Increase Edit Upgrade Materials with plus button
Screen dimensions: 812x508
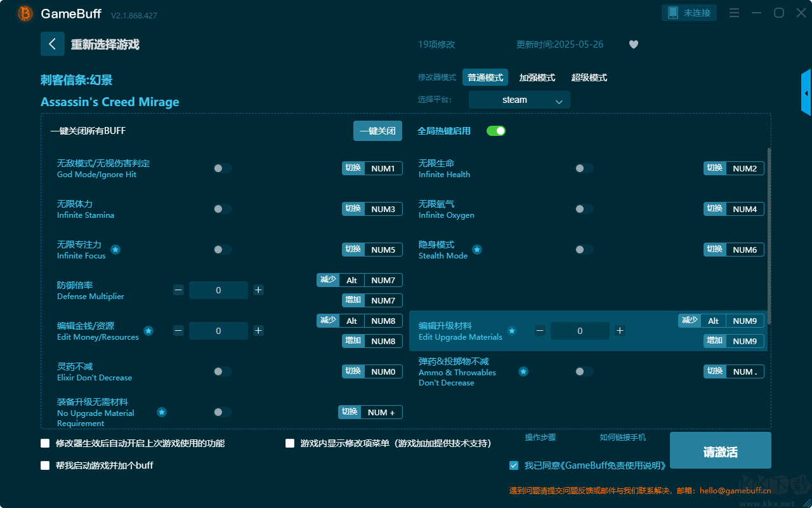(620, 331)
